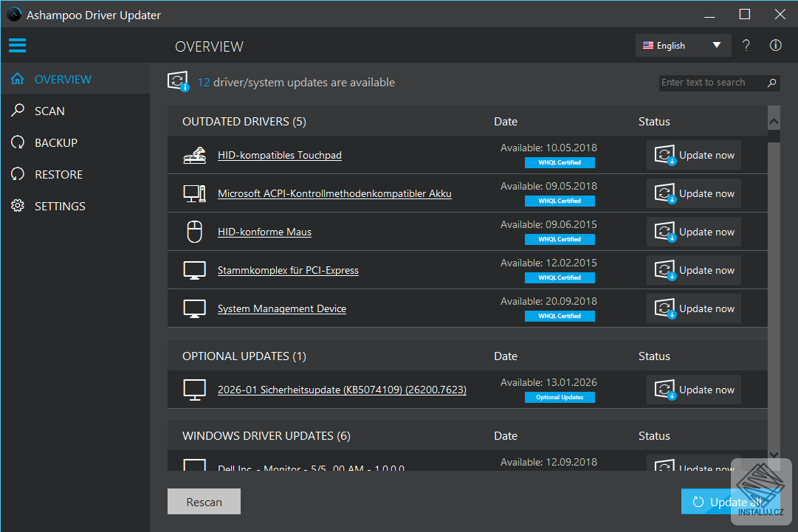Click the ACPI Akku computer icon

click(194, 194)
